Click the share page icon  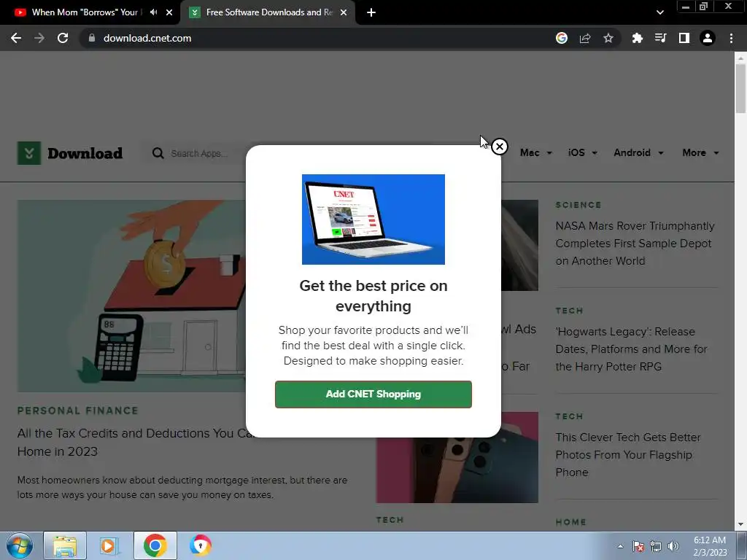[x=585, y=38]
